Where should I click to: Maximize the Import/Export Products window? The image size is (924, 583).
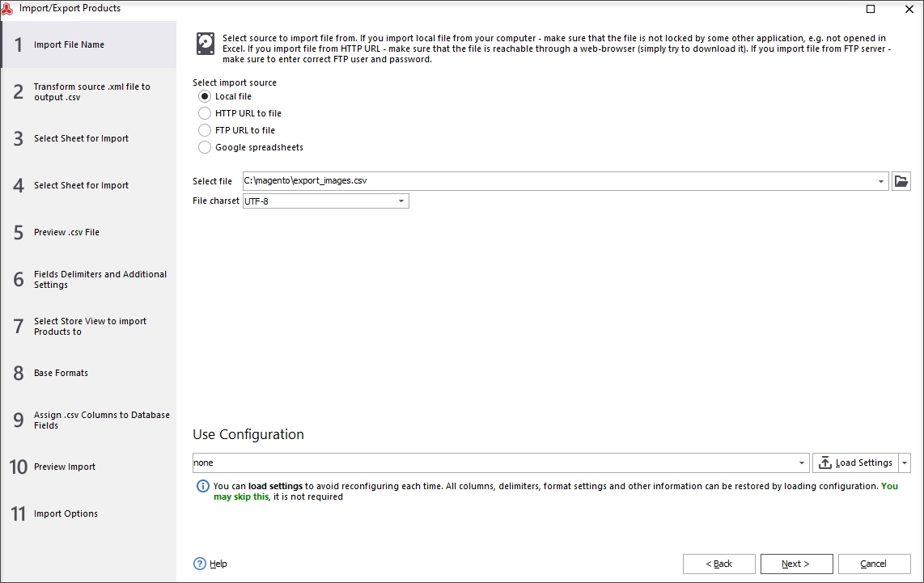coord(871,9)
